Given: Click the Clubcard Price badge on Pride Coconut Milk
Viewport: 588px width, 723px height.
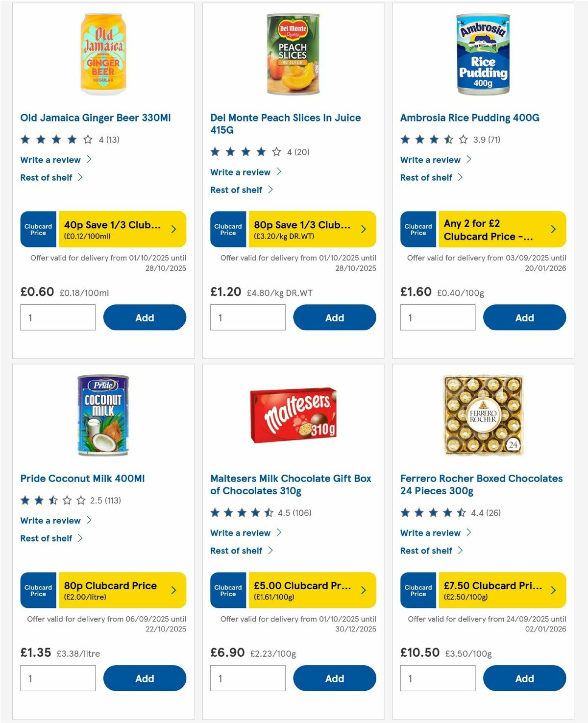Looking at the screenshot, I should point(38,590).
